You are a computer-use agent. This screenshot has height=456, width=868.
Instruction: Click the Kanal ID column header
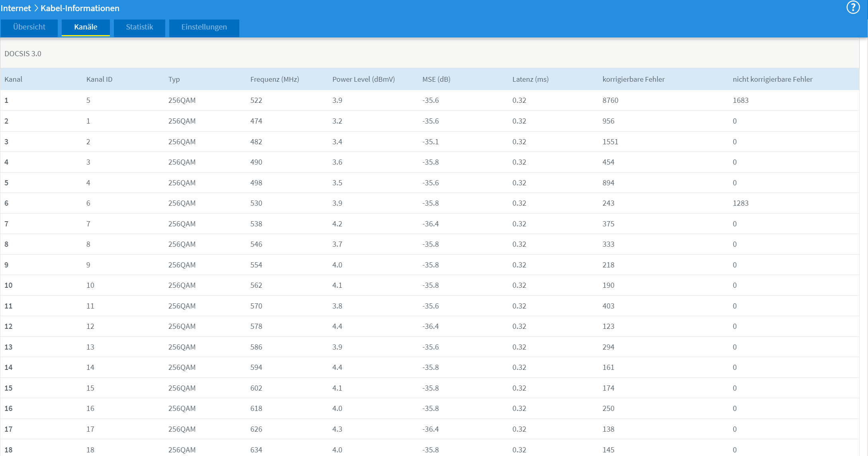pyautogui.click(x=99, y=79)
